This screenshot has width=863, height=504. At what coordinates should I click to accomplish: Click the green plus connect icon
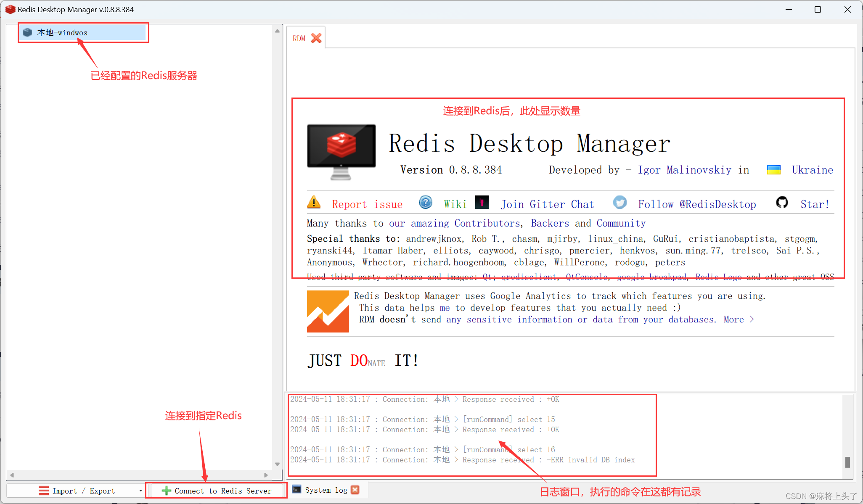click(x=166, y=491)
